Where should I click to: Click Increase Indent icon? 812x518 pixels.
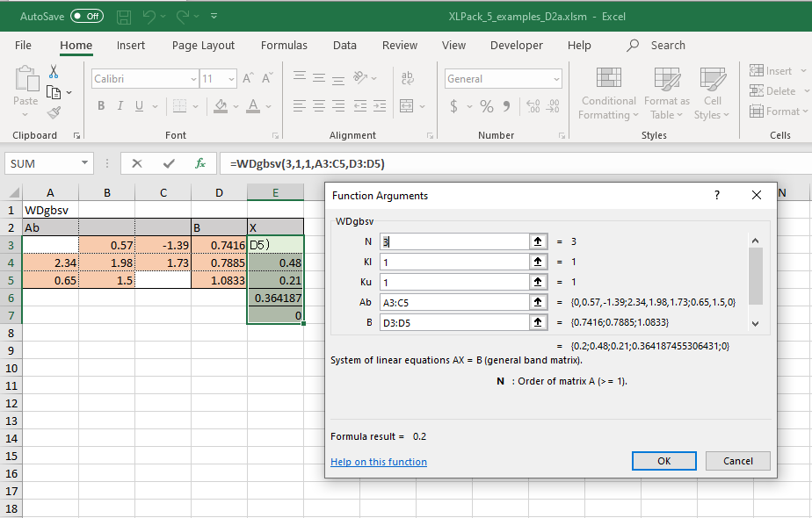380,106
